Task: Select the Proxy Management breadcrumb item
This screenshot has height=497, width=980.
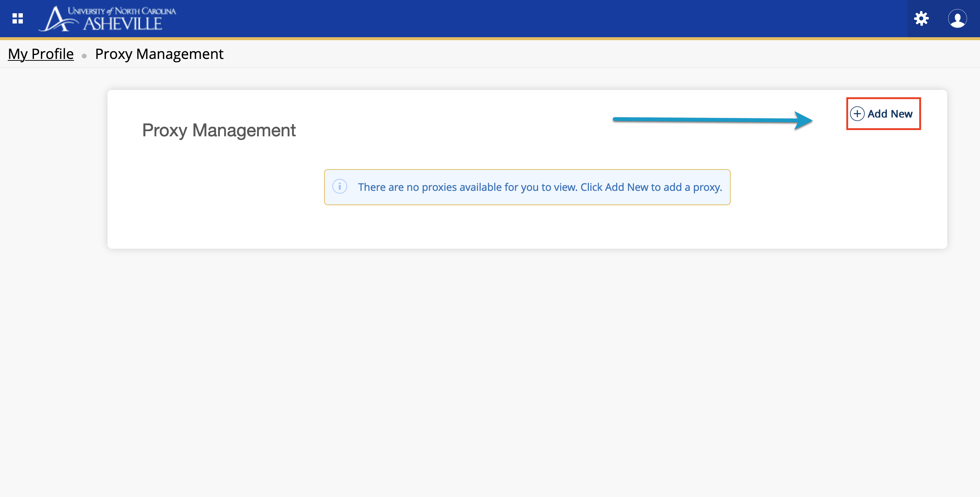Action: [159, 54]
